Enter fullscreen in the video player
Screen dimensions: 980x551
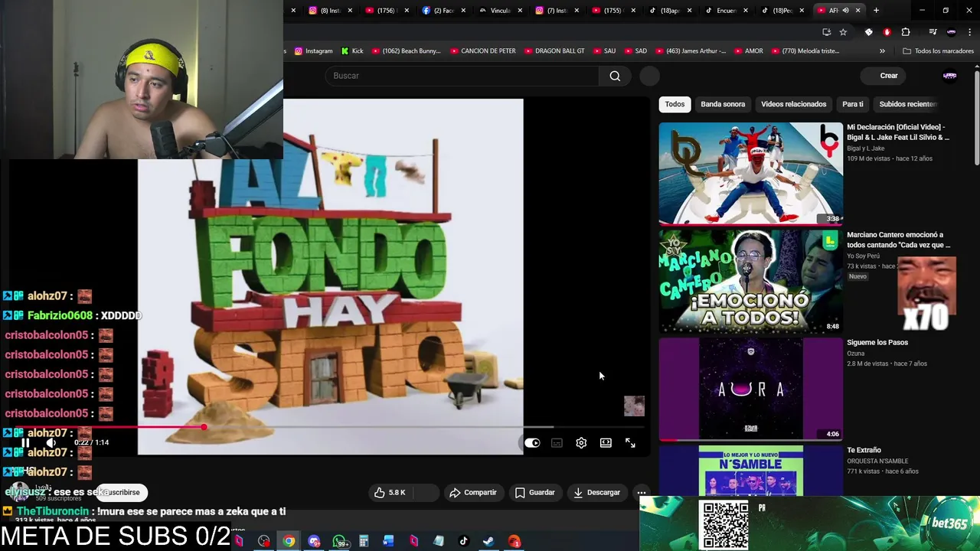click(630, 442)
